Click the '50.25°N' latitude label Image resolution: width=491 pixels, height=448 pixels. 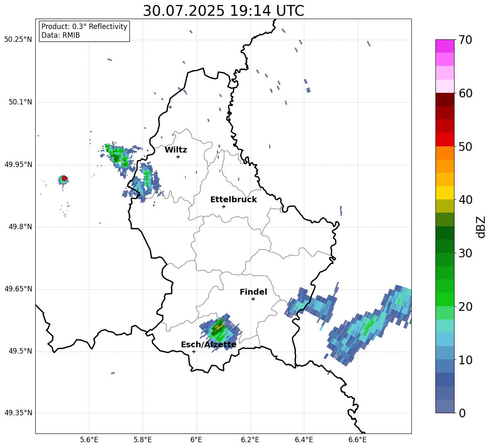[x=18, y=40]
